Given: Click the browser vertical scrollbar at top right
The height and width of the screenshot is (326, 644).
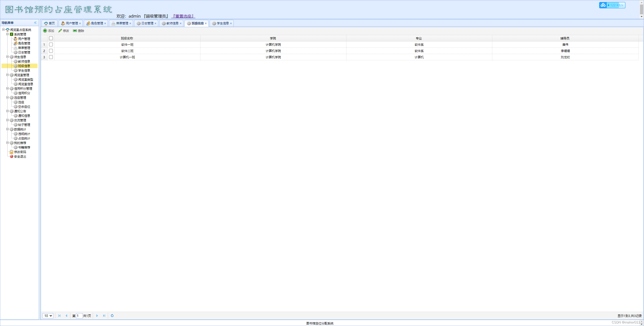Looking at the screenshot, I should (x=641, y=9).
